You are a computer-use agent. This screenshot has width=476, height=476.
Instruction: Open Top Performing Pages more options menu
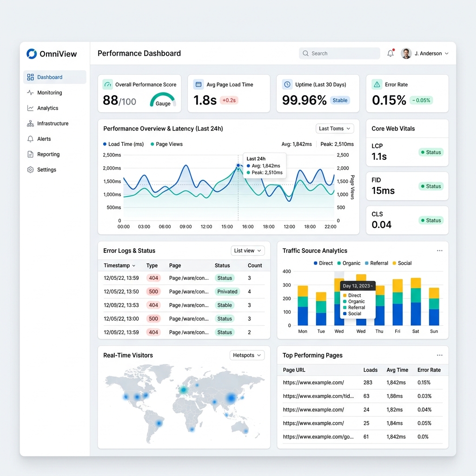[x=440, y=355]
